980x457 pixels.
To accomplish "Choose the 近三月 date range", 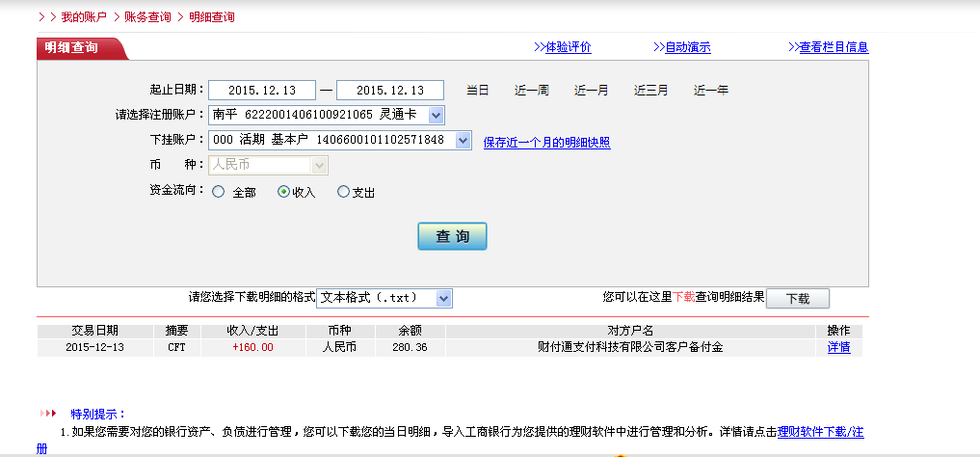I will [x=650, y=91].
